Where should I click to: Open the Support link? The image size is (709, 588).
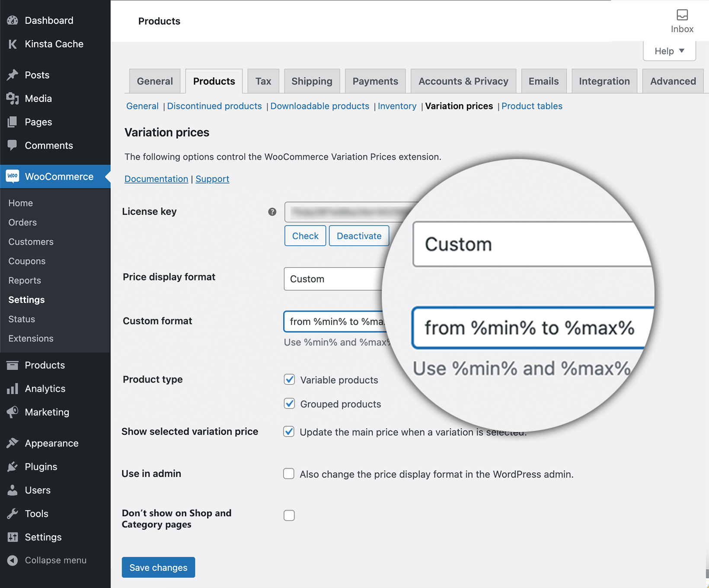pyautogui.click(x=212, y=179)
